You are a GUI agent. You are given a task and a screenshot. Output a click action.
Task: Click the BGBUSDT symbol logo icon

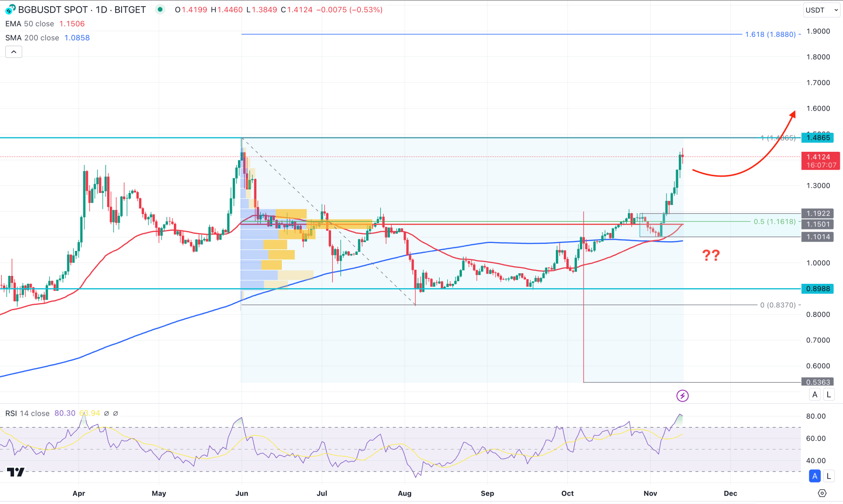[x=10, y=10]
